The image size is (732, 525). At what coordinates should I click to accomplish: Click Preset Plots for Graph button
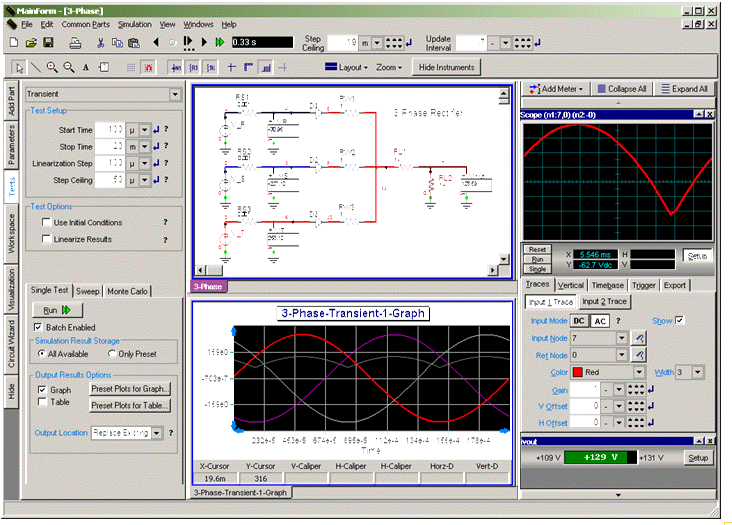(130, 389)
